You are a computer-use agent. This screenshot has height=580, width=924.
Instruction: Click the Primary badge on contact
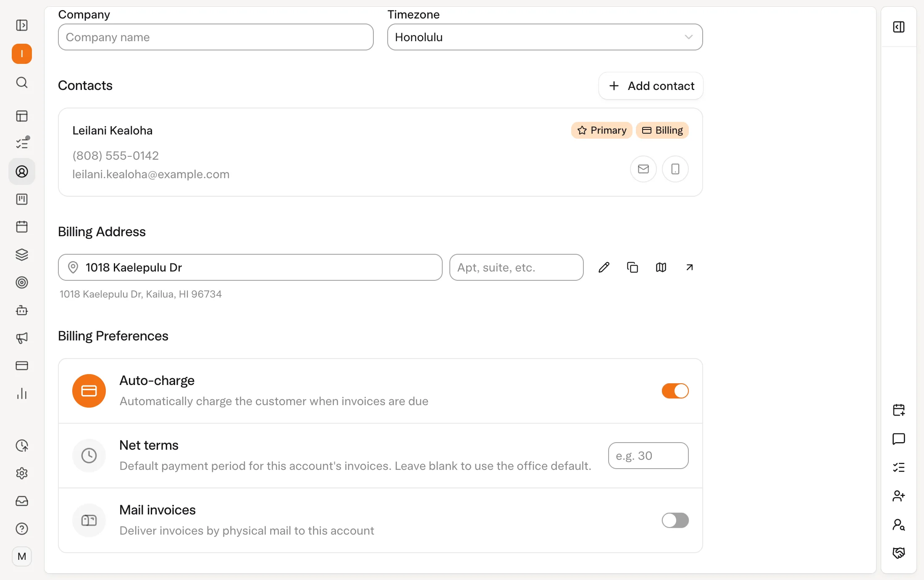click(x=601, y=130)
